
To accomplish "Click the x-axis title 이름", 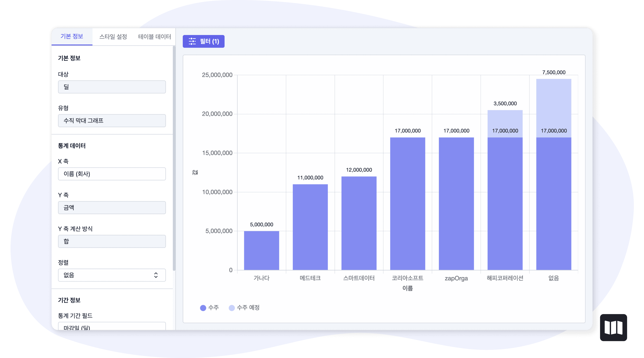I will point(408,288).
